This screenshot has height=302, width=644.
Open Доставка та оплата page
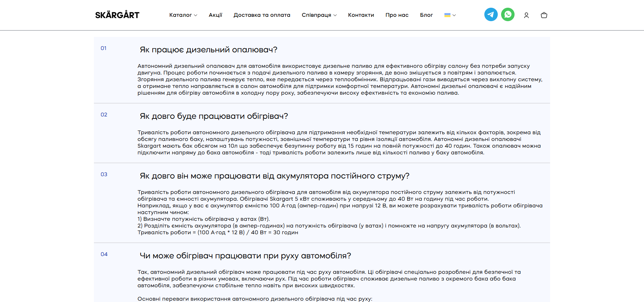262,15
